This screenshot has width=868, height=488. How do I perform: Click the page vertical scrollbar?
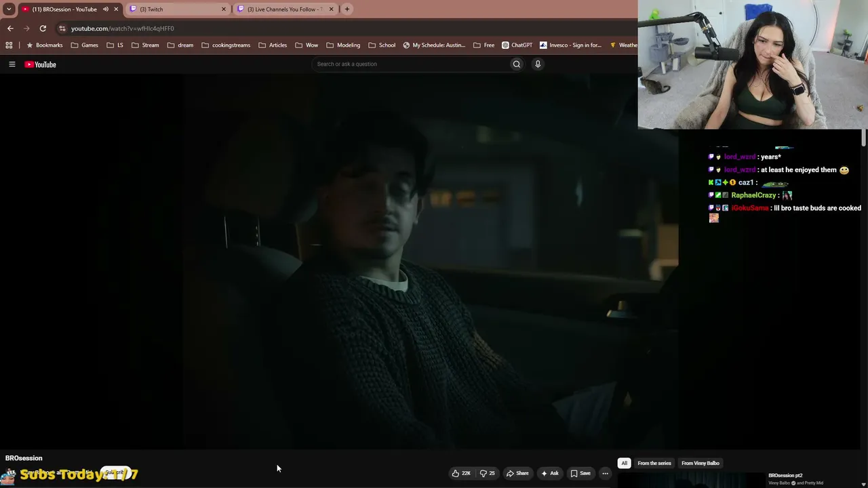863,138
